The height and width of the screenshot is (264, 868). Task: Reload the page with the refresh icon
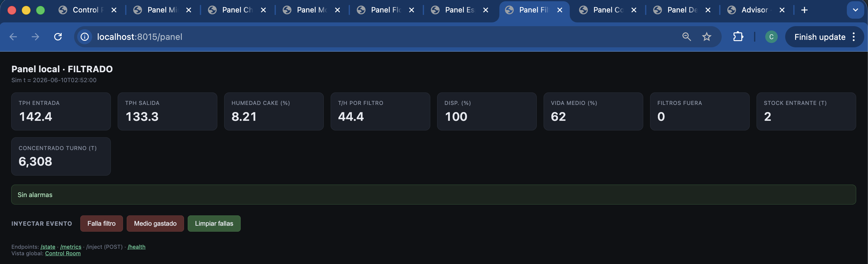pyautogui.click(x=58, y=37)
